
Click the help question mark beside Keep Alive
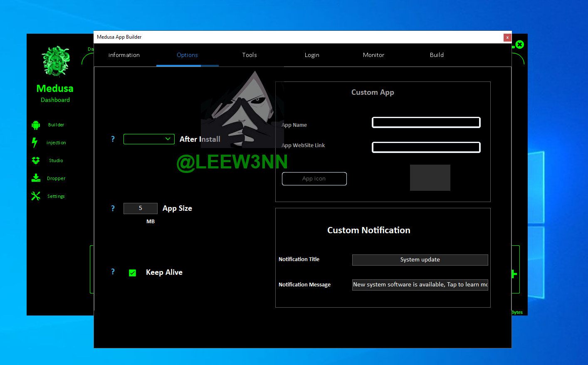113,272
